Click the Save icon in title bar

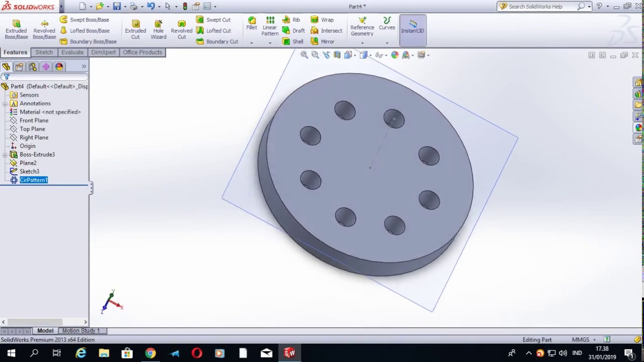[x=117, y=7]
